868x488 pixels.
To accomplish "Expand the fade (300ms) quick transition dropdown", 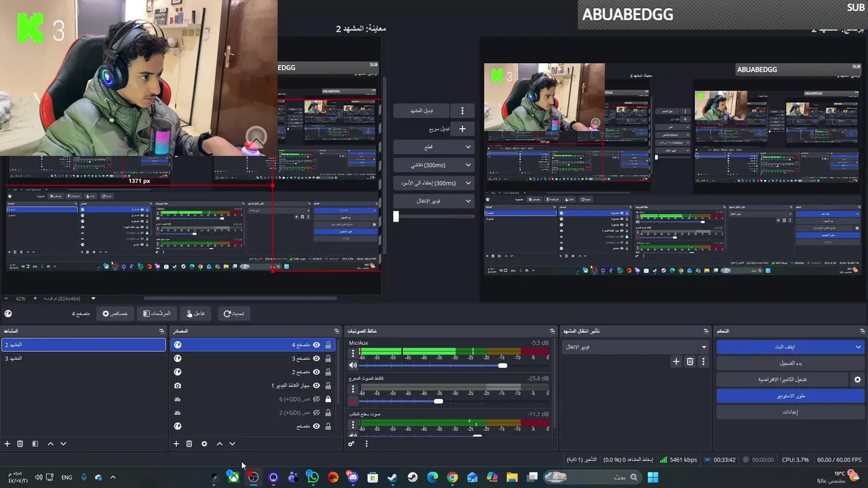I will [468, 165].
